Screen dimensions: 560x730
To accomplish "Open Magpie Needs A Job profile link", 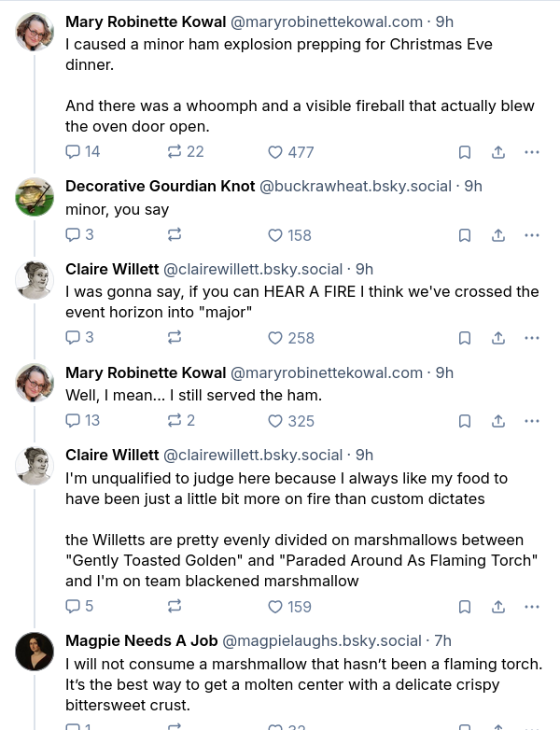I will (141, 640).
